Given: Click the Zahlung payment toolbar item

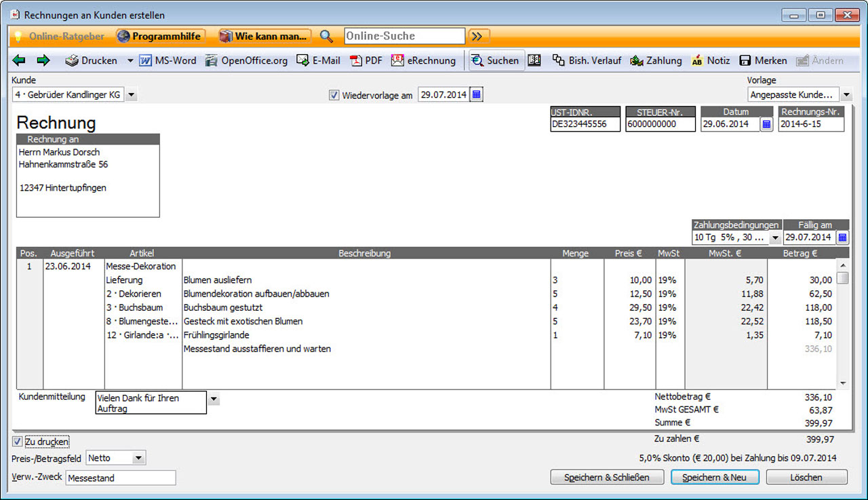Looking at the screenshot, I should pos(656,60).
